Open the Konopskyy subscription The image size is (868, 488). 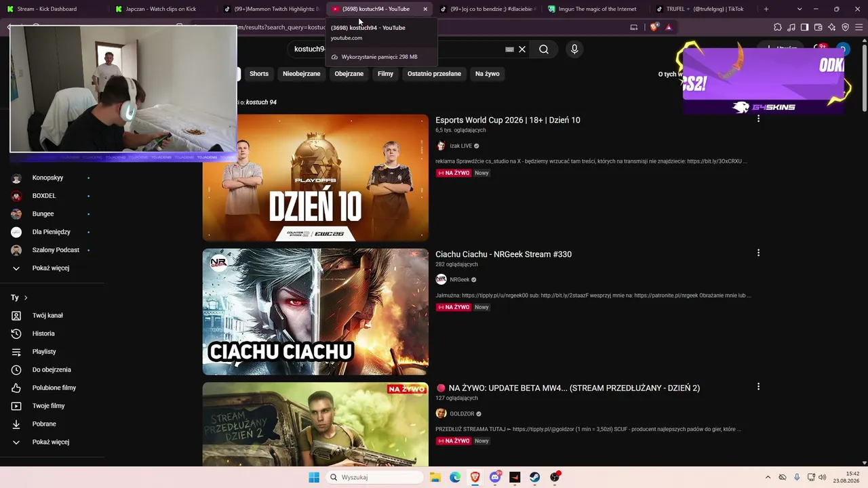coord(52,178)
